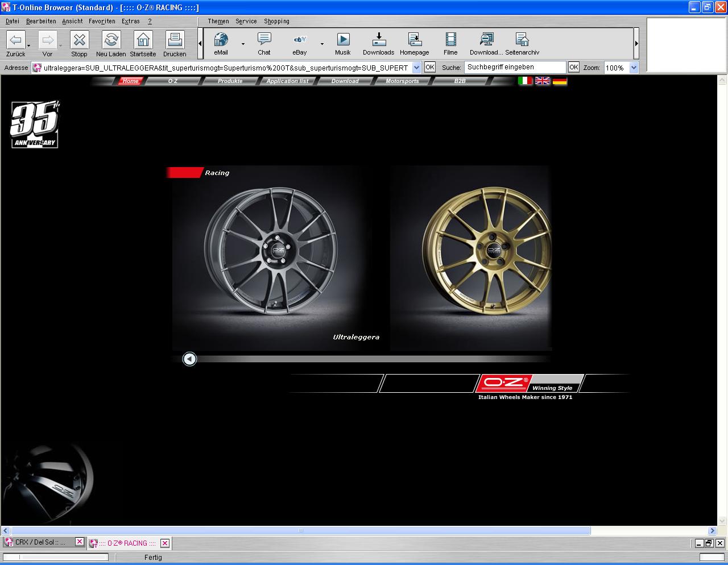The image size is (728, 565).
Task: Click the round previous-wheel arrow button
Action: coord(189,359)
